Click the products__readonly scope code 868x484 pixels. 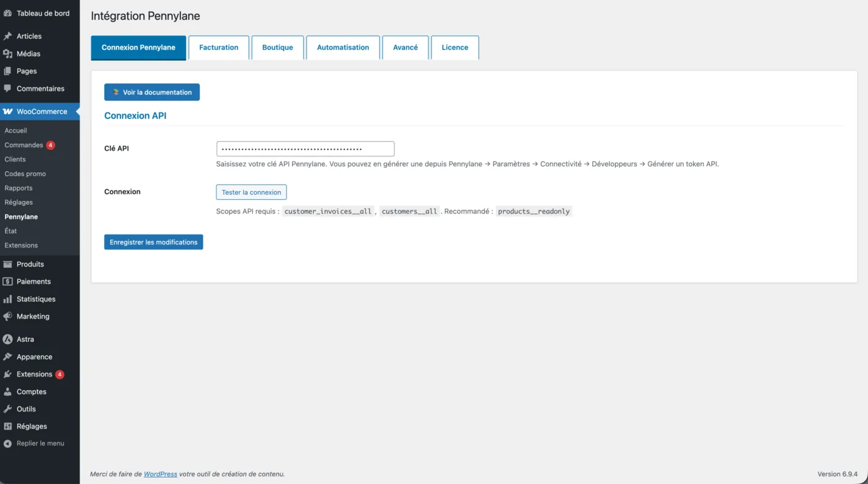[x=534, y=212]
